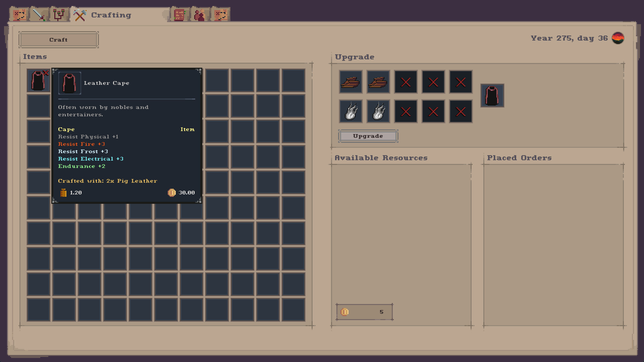This screenshot has width=644, height=362.
Task: Select the book icon tab
Action: click(x=179, y=15)
